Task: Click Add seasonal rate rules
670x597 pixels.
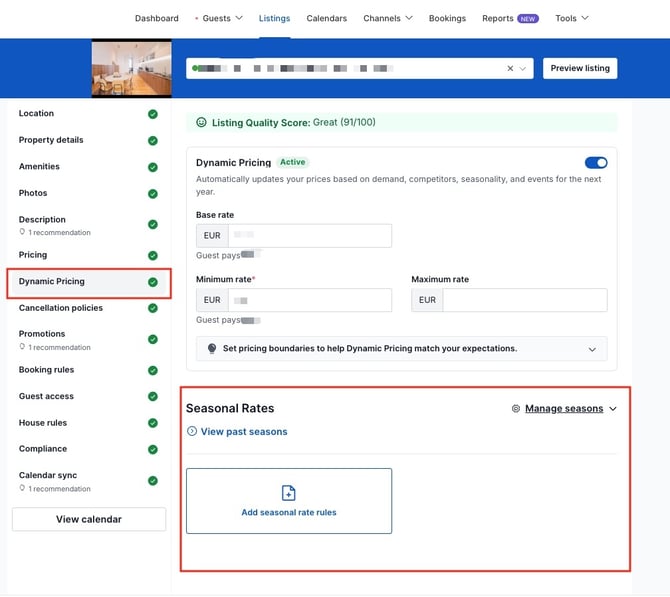Action: (289, 501)
